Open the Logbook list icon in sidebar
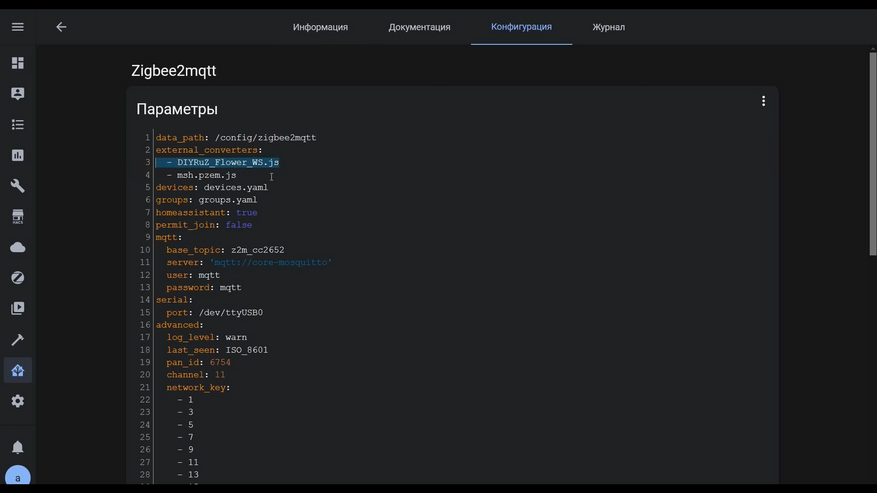Viewport: 877px width, 493px height. 17,125
